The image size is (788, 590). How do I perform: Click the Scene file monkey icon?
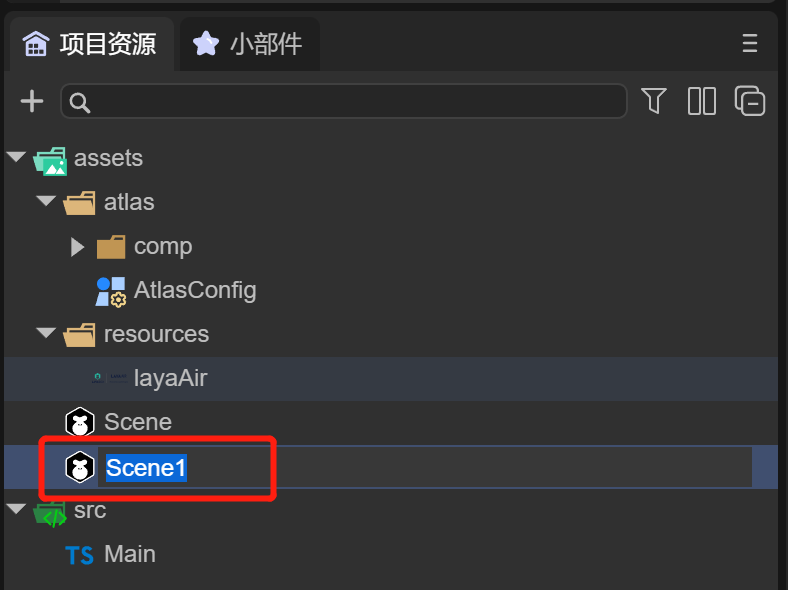point(80,422)
